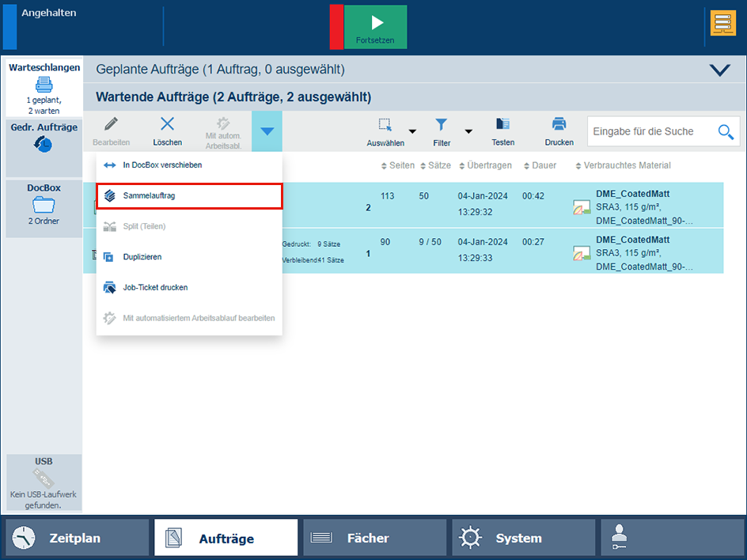Click media icon of the 90-page job
Screen dimensions: 747x560
click(582, 253)
